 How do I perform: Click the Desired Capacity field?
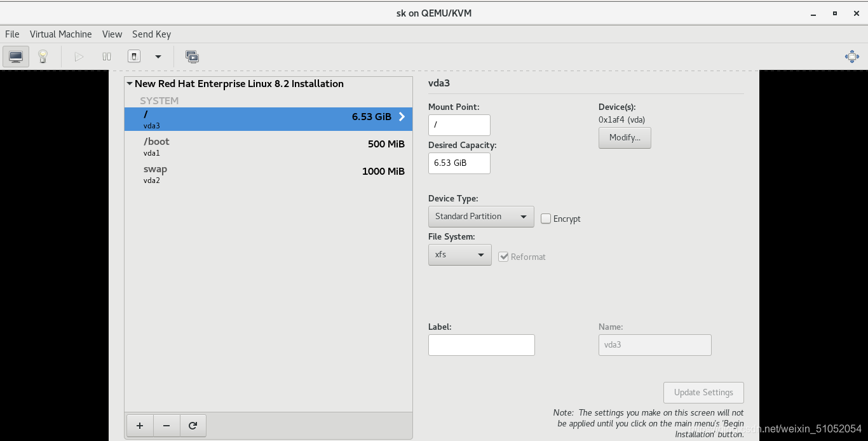[x=459, y=163]
